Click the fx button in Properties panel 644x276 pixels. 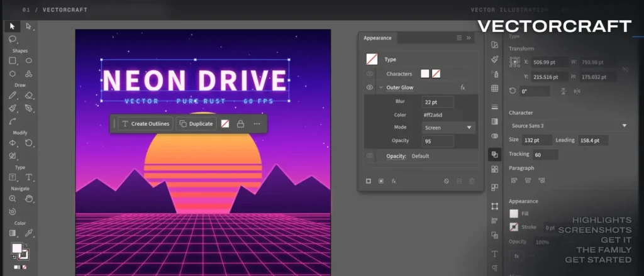517,256
